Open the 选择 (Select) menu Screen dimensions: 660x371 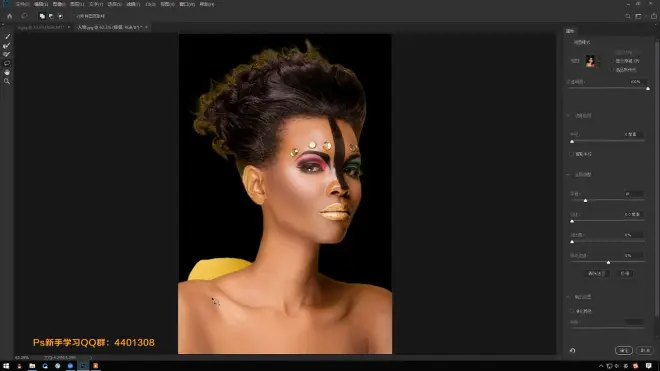(114, 4)
